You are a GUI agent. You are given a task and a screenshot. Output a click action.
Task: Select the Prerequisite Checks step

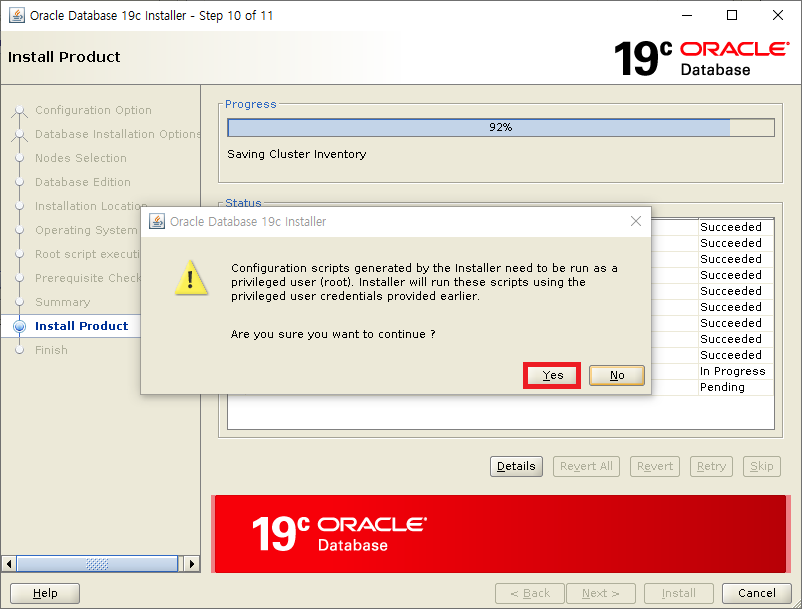click(x=87, y=278)
